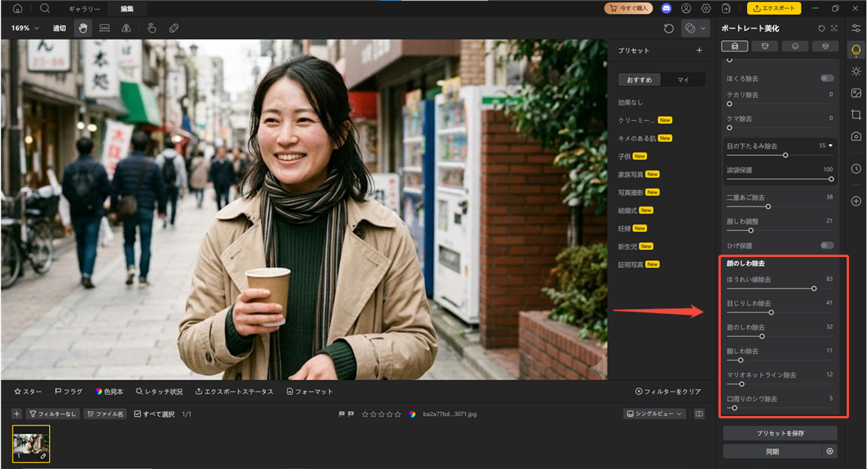The width and height of the screenshot is (868, 469).
Task: Toggle the second flag on file row
Action: 351,414
